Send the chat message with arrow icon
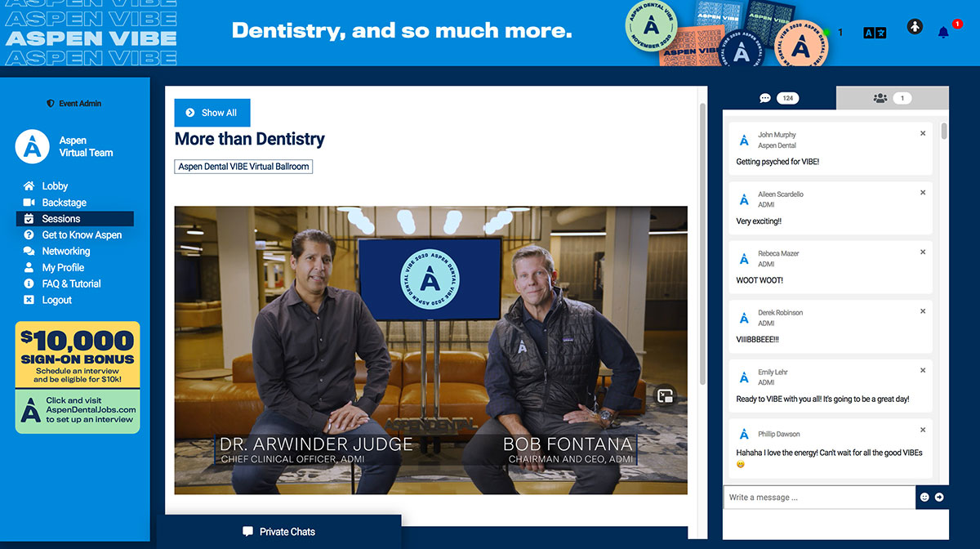Image resolution: width=980 pixels, height=549 pixels. pyautogui.click(x=939, y=497)
